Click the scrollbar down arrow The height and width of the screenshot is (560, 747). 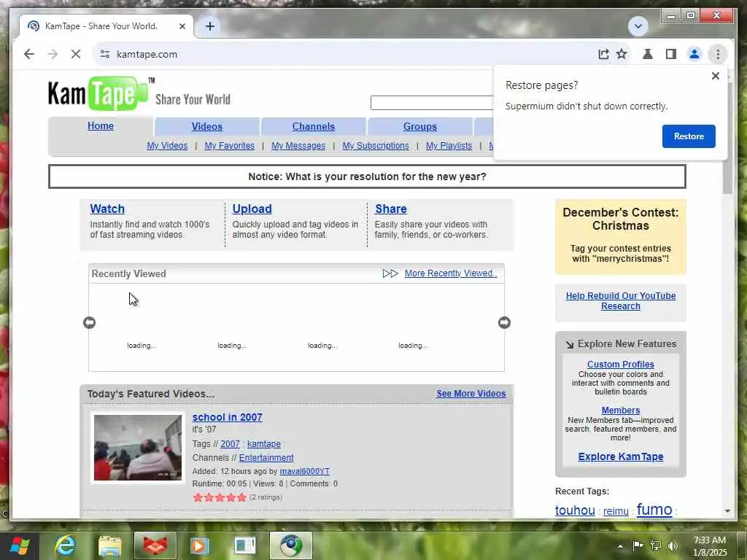(x=727, y=511)
